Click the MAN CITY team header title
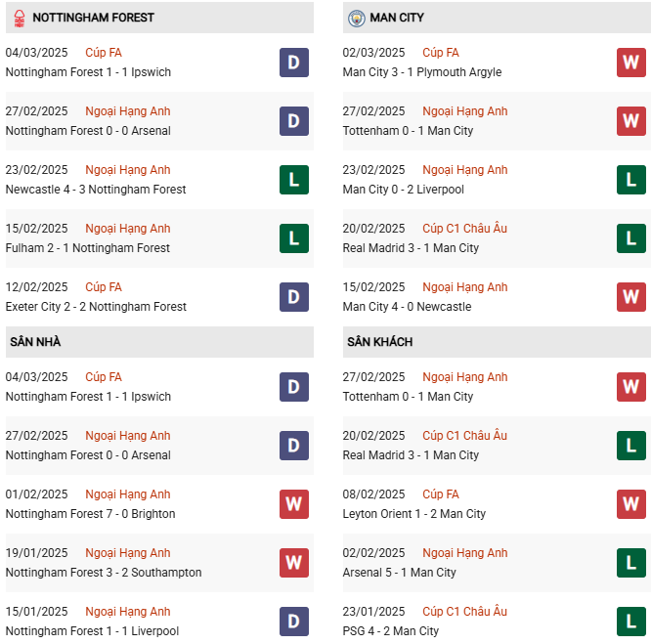Image resolution: width=651 pixels, height=644 pixels. [x=397, y=18]
